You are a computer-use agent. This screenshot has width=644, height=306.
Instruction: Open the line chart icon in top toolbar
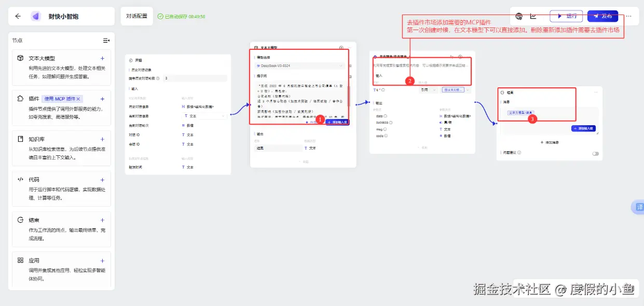[x=533, y=16]
